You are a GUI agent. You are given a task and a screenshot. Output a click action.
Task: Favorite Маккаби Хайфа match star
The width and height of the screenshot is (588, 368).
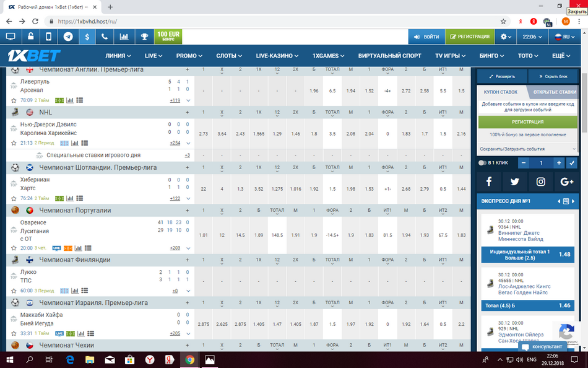[x=14, y=333]
